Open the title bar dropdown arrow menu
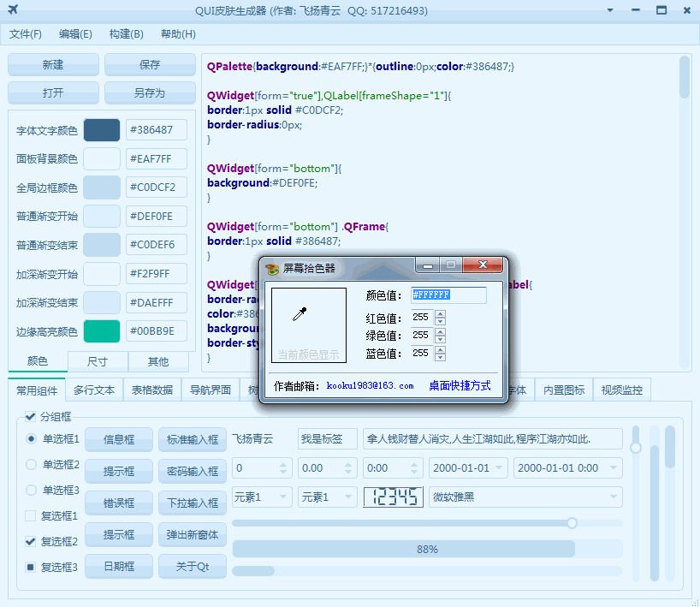This screenshot has width=700, height=607. point(610,10)
